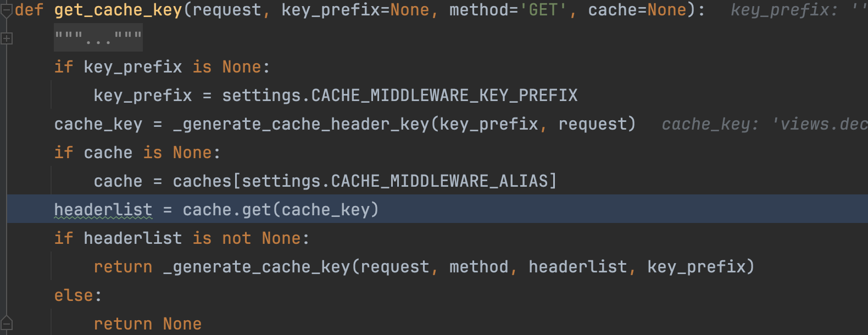This screenshot has height=335, width=868.
Task: Click the inline key_prefix debugger hint
Action: coord(797,10)
